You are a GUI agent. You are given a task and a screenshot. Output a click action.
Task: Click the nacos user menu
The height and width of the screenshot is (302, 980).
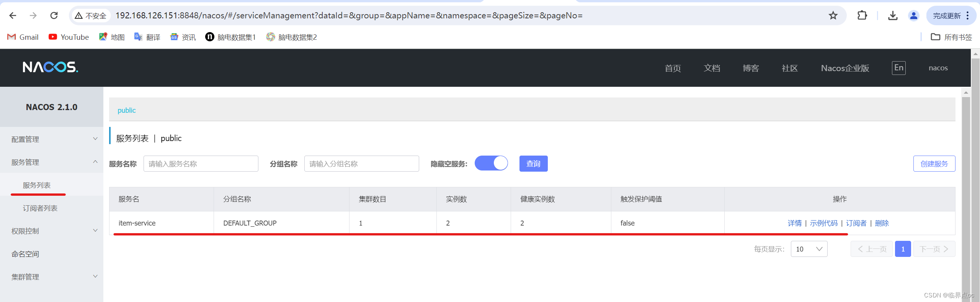coord(938,68)
